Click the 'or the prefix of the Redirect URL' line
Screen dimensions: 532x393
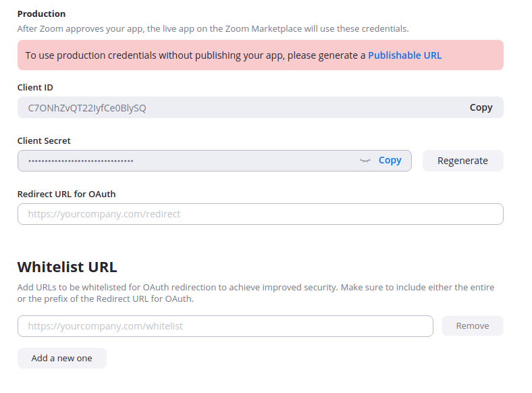pyautogui.click(x=105, y=298)
